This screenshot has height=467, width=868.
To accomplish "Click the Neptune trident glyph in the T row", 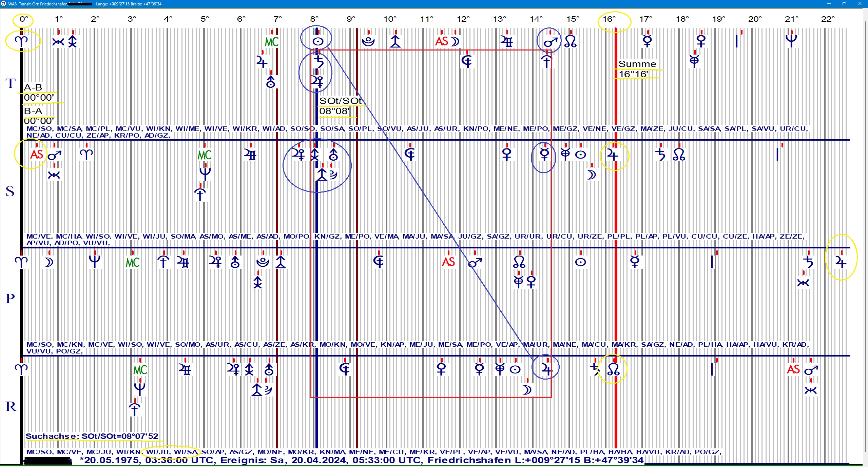I will 791,41.
